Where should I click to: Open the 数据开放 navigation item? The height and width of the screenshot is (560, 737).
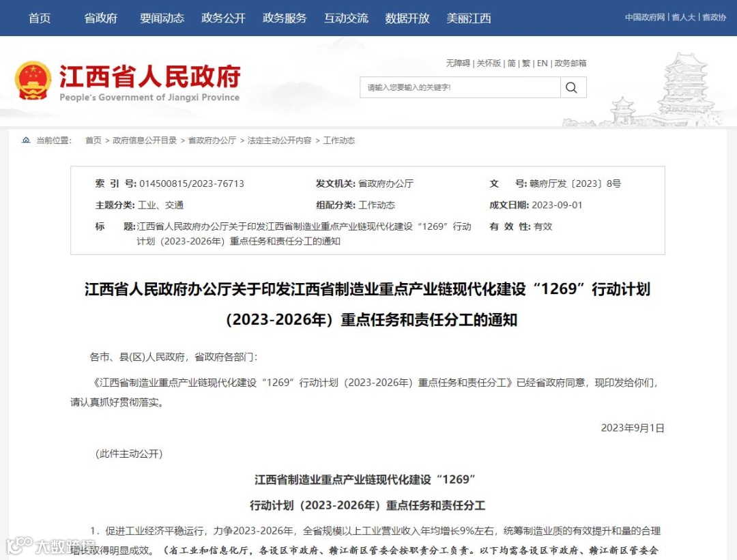(x=407, y=18)
